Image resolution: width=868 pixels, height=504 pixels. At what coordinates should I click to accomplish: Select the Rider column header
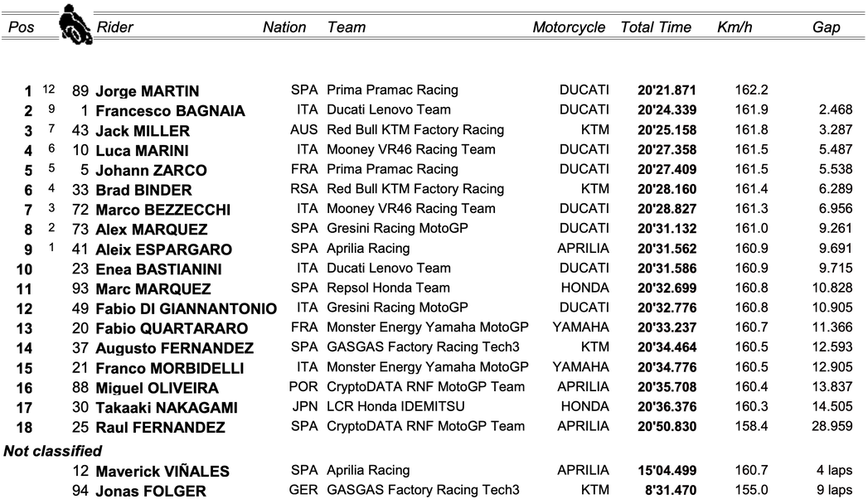pos(114,27)
